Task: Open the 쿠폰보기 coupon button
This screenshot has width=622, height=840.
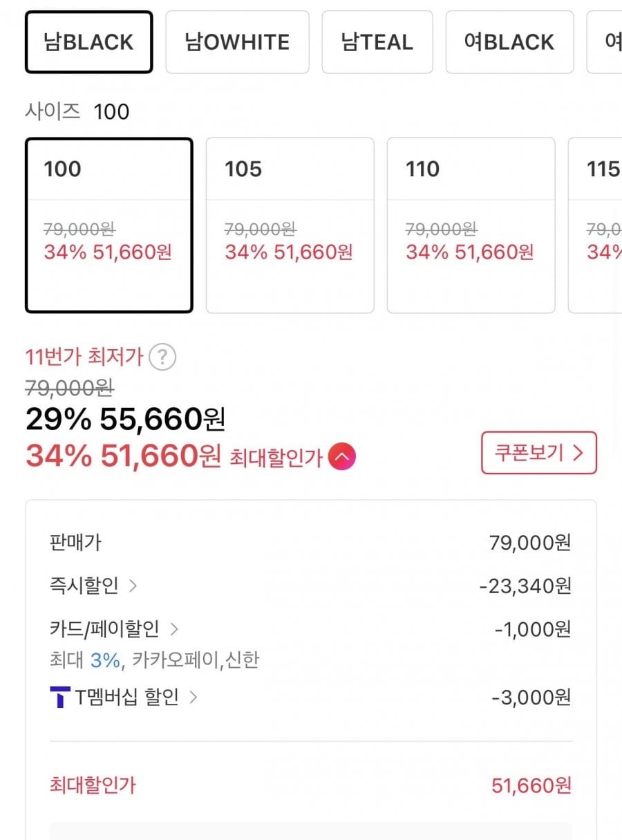Action: click(x=538, y=453)
